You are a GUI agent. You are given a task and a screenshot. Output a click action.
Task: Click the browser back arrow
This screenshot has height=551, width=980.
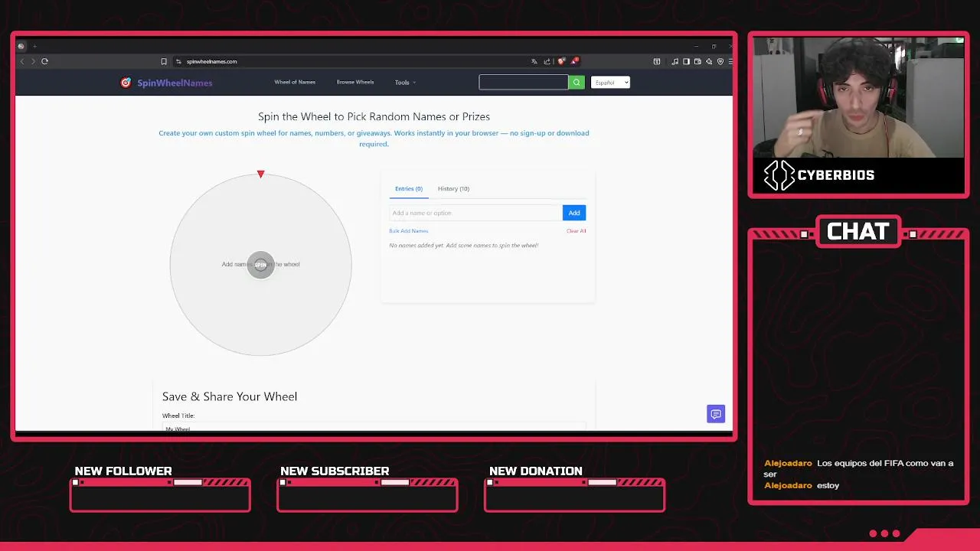(22, 61)
